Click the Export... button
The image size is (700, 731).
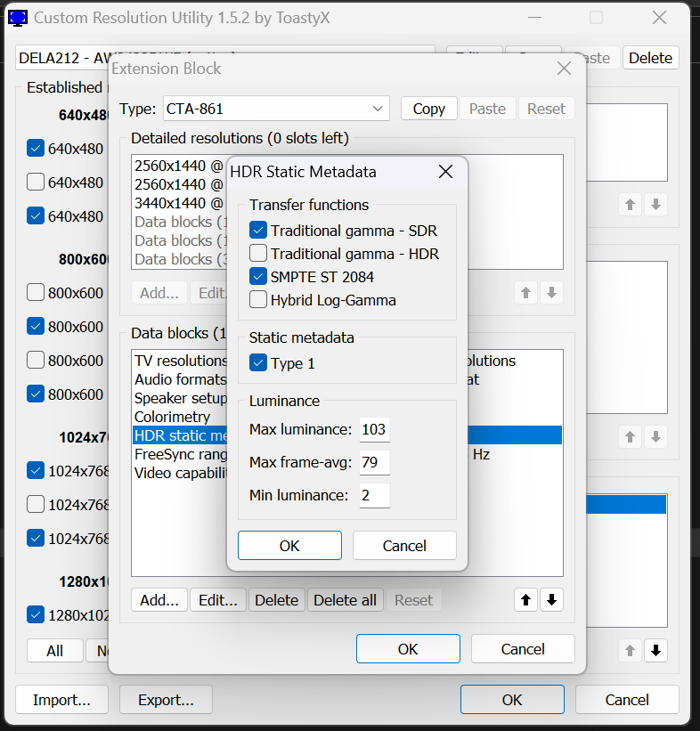[x=166, y=700]
